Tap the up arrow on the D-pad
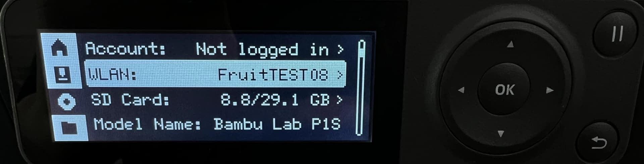Image resolution: width=644 pixels, height=164 pixels. pyautogui.click(x=510, y=44)
